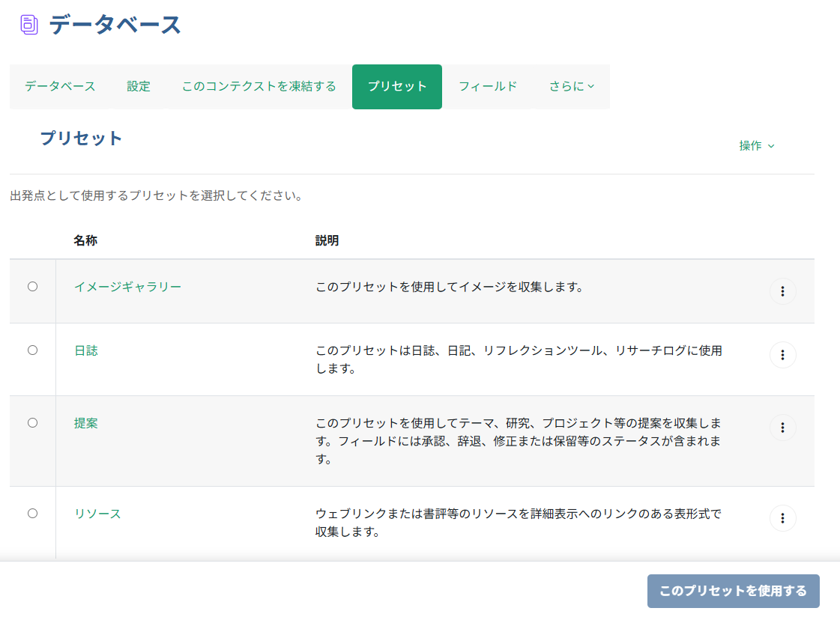The image size is (840, 617).
Task: Open the kebab menu for リソース preset
Action: [x=782, y=517]
